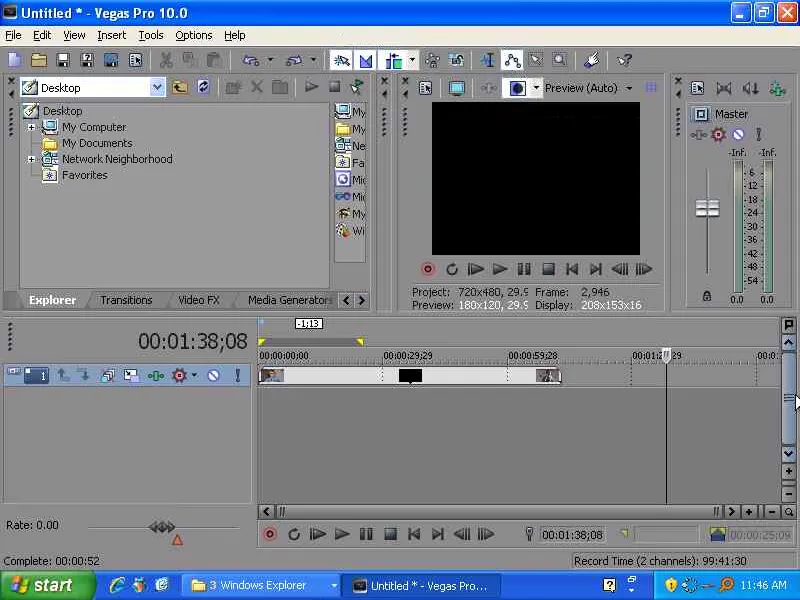This screenshot has height=600, width=800.
Task: Open the Desktop location combo box
Action: tap(93, 88)
